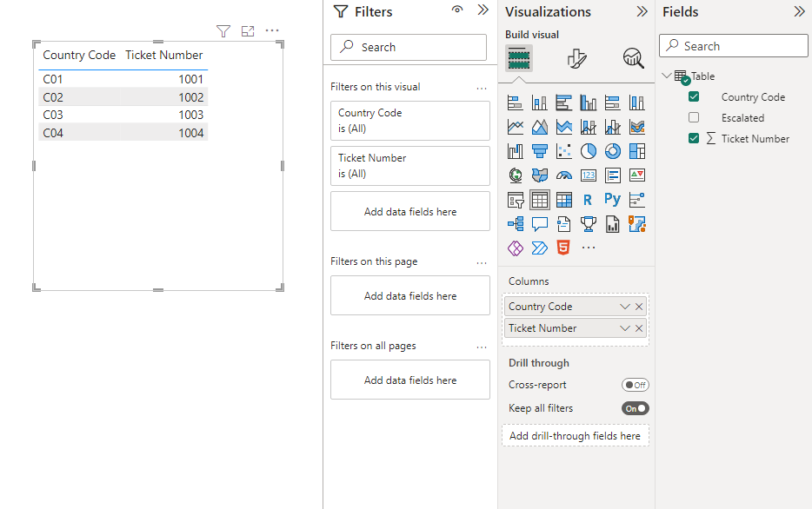Uncheck the Country Code field checkbox
The image size is (812, 509).
(694, 96)
